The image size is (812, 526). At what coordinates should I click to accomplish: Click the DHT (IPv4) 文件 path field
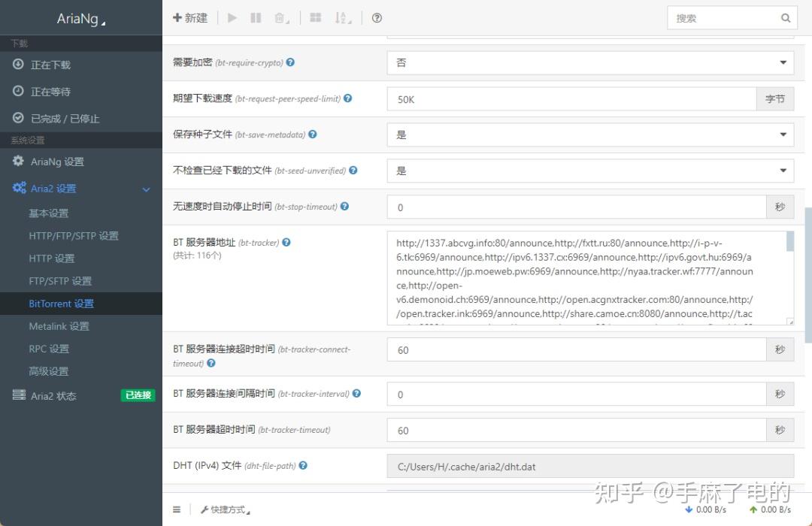pyautogui.click(x=590, y=466)
